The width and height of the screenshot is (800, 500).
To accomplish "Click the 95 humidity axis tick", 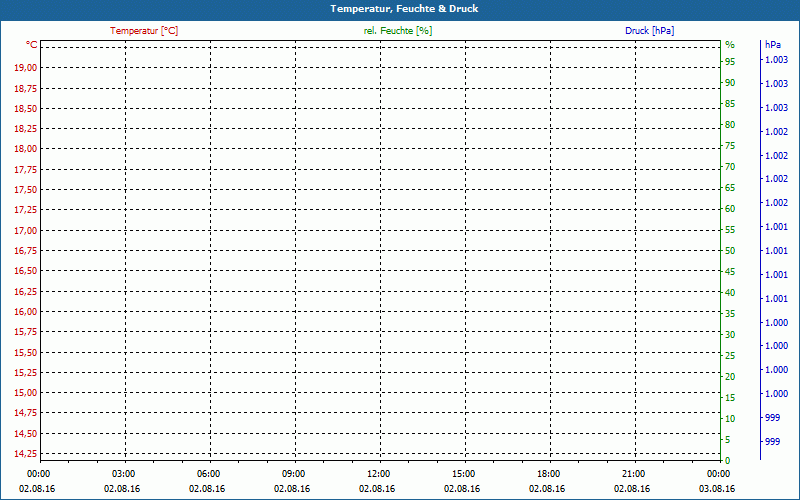I will tap(730, 62).
